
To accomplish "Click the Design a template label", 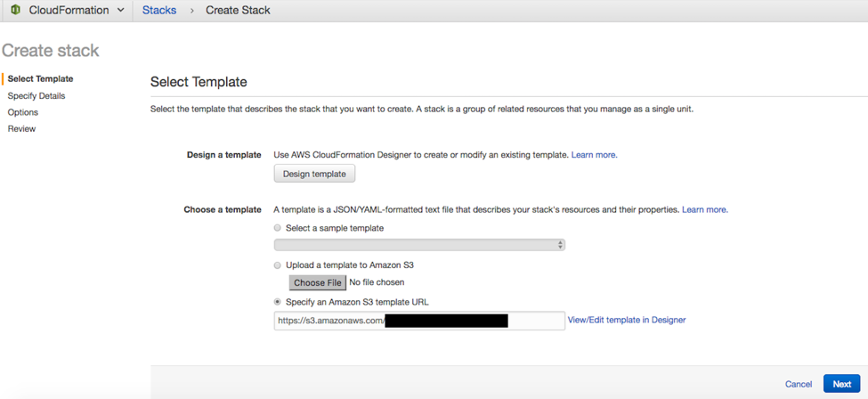I will click(x=224, y=155).
